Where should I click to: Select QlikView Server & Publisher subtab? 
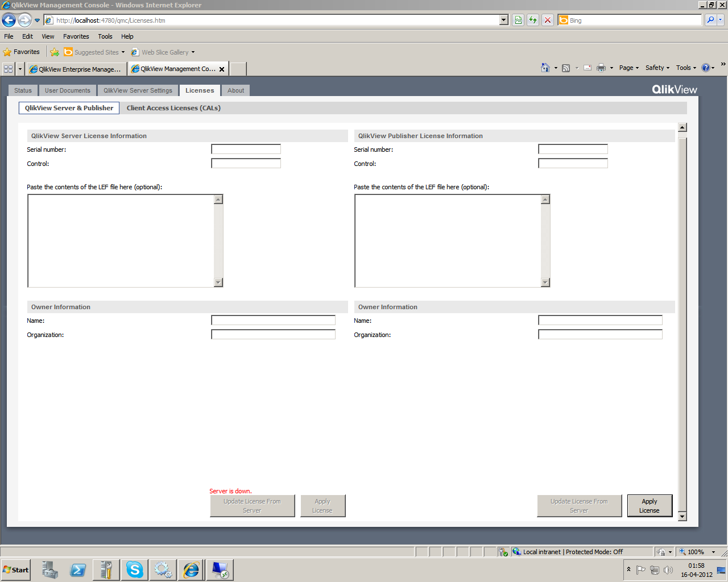point(69,108)
